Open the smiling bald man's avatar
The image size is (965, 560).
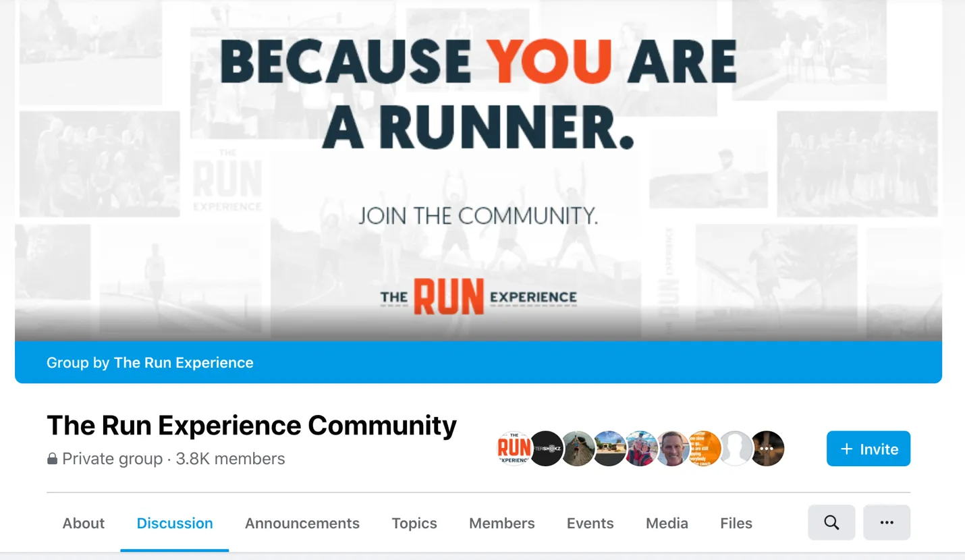tap(673, 449)
